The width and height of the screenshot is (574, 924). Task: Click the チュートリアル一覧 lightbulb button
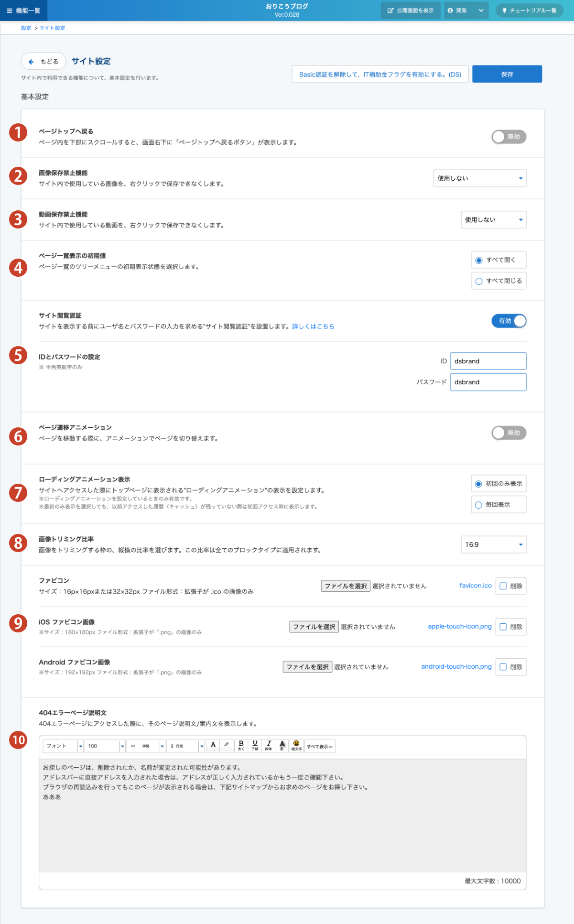tap(529, 11)
